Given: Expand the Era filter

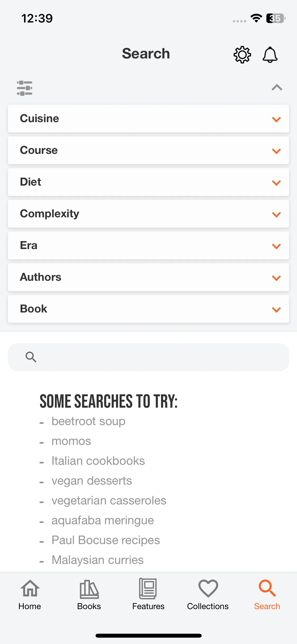Looking at the screenshot, I should tap(148, 245).
